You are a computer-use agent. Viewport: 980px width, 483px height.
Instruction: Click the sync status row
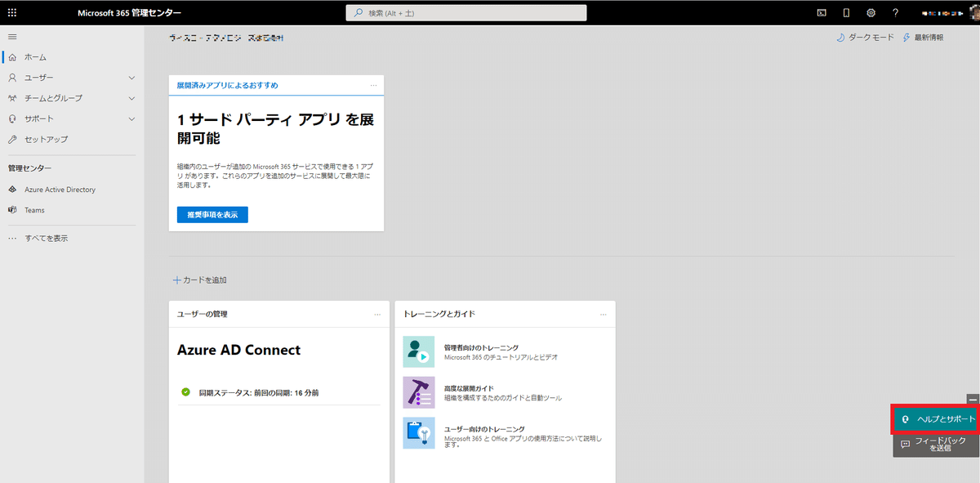278,393
